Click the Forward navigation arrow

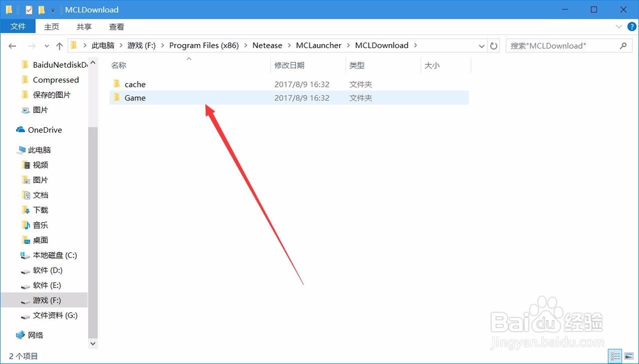pos(31,46)
